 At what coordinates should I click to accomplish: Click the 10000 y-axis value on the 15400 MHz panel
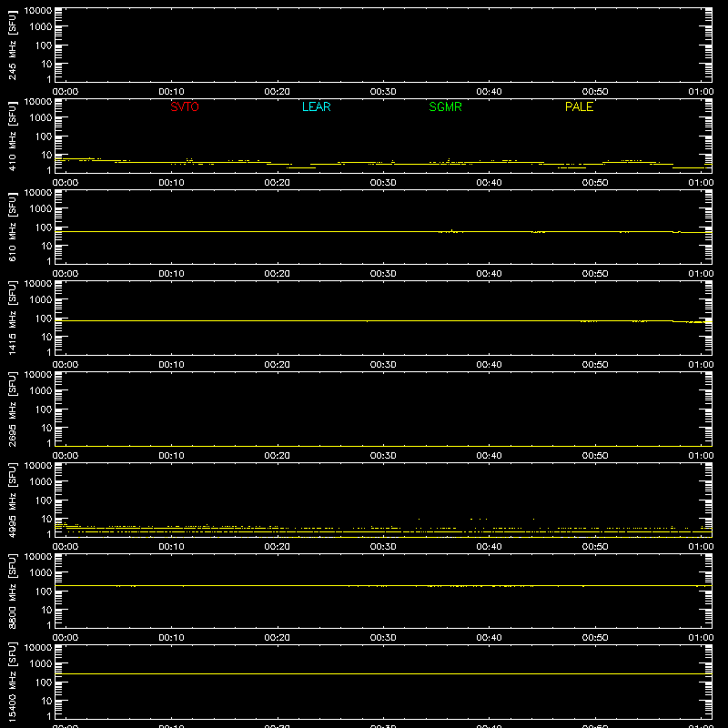(38, 648)
